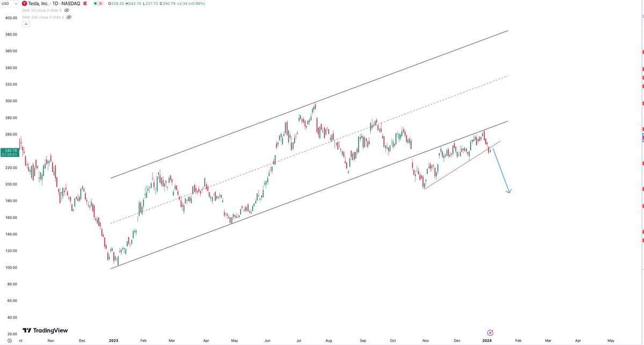Click the pink equals symbol in status pill

point(100,3)
